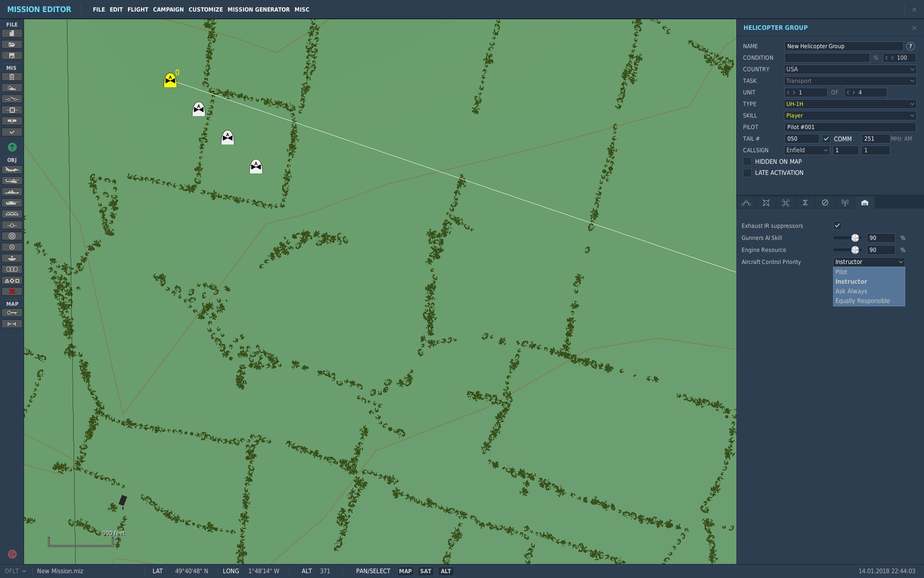The image size is (924, 578).
Task: Uncheck Exhaust IR suppressors
Action: pyautogui.click(x=837, y=225)
